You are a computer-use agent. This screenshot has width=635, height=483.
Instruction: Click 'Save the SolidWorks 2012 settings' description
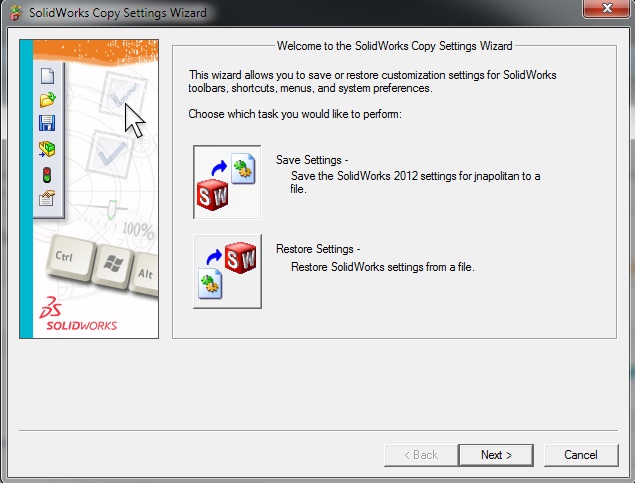coord(415,183)
